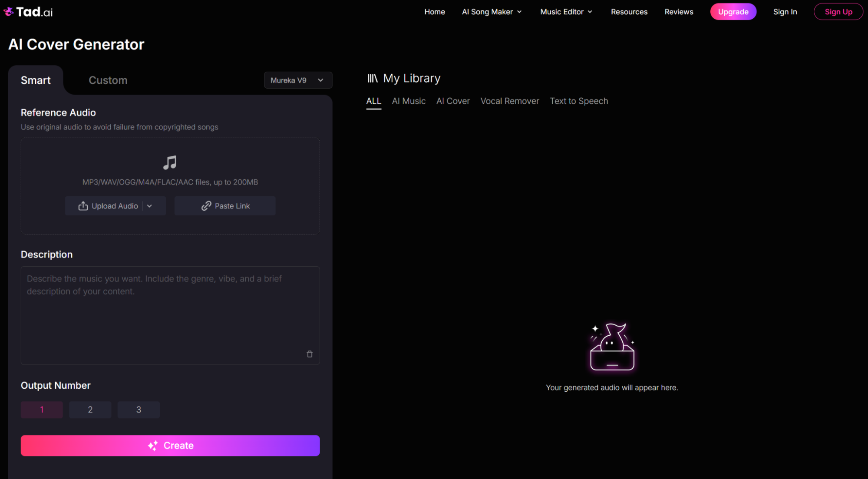Click the My Library heading text

click(x=412, y=78)
